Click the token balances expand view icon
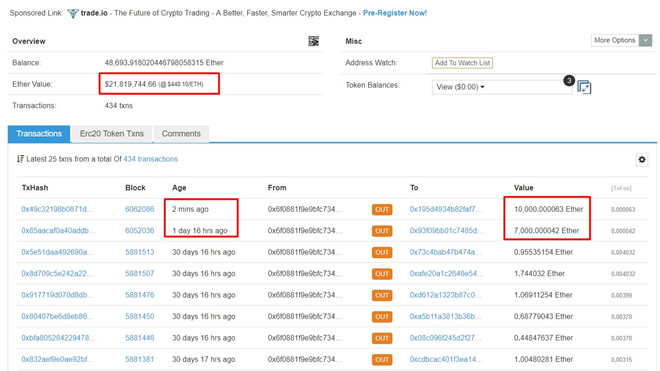 click(584, 87)
